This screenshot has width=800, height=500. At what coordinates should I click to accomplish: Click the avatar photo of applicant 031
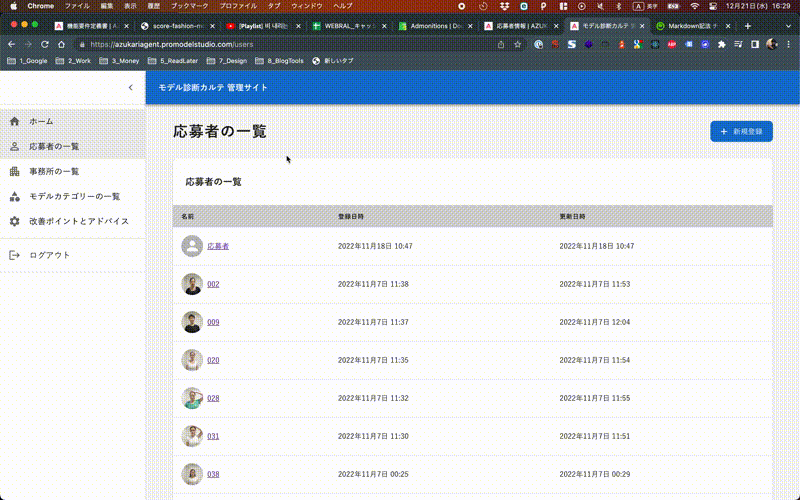192,436
